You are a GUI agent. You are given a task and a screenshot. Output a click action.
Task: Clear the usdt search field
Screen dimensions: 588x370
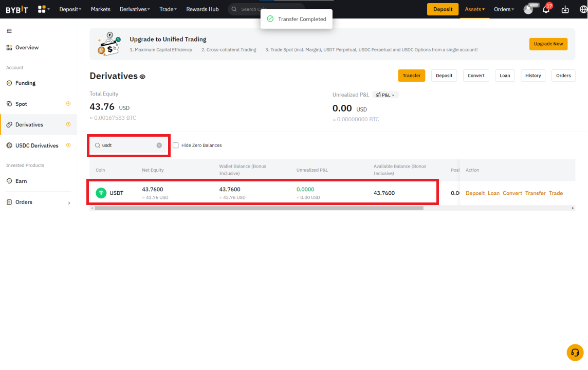159,145
